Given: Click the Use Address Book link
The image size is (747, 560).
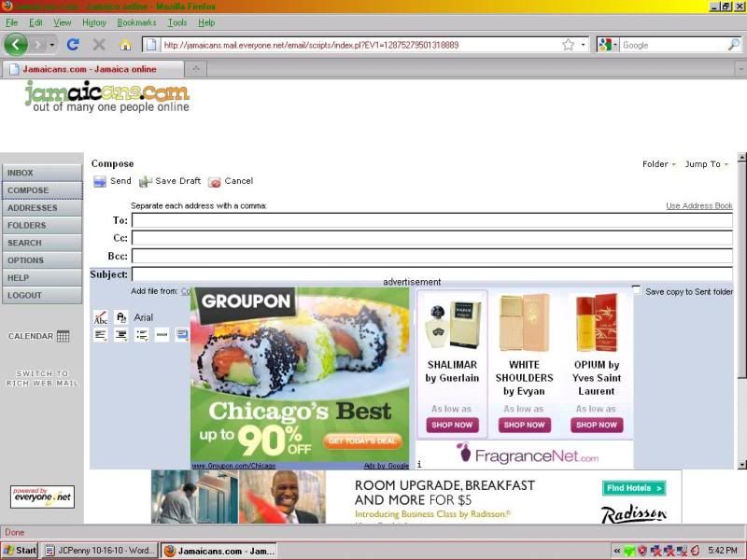Looking at the screenshot, I should [x=698, y=205].
